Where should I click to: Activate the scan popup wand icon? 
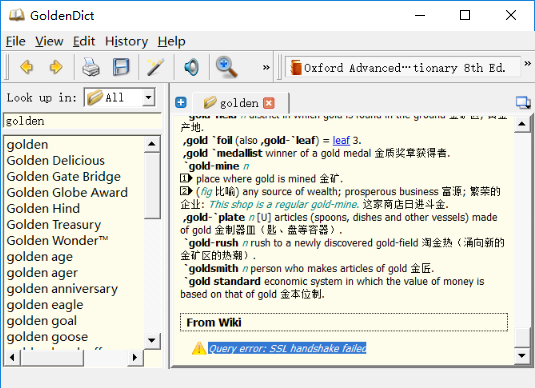click(156, 67)
